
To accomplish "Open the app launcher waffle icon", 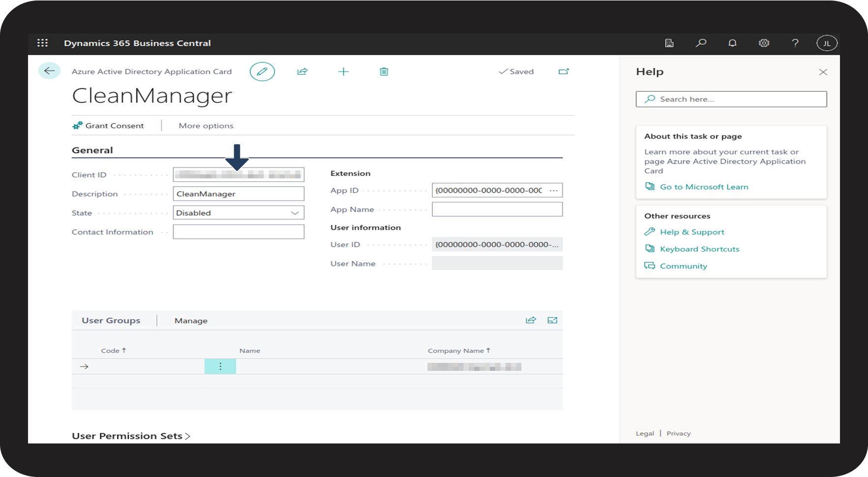I will coord(43,43).
